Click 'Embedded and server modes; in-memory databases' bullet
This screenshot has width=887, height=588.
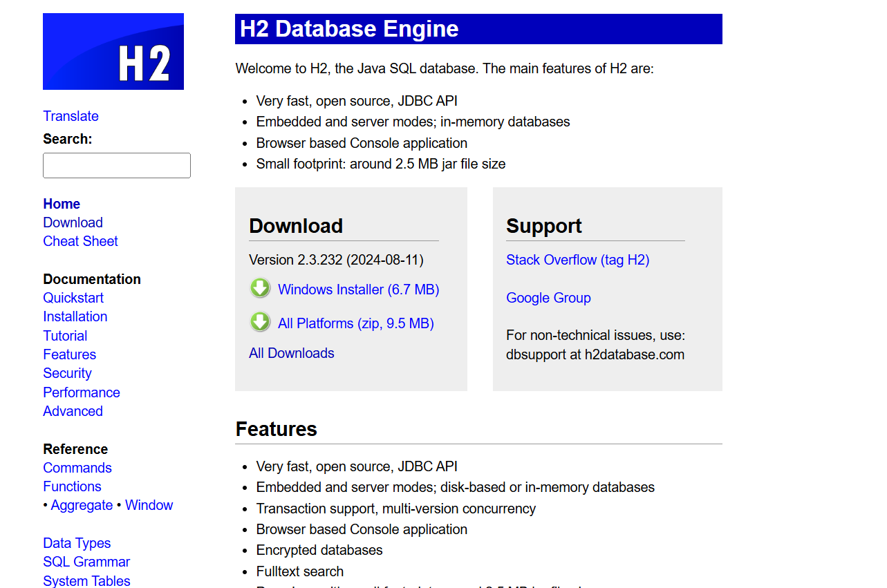pyautogui.click(x=413, y=122)
